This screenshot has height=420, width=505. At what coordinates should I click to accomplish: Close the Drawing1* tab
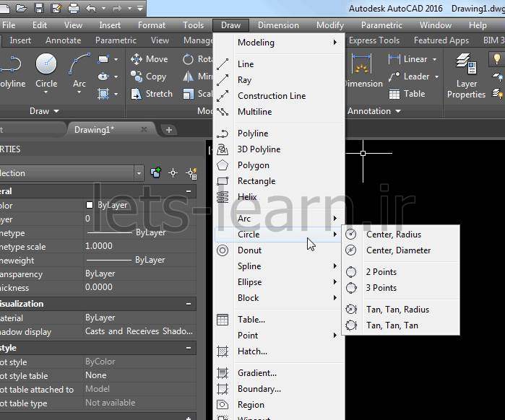(144, 129)
